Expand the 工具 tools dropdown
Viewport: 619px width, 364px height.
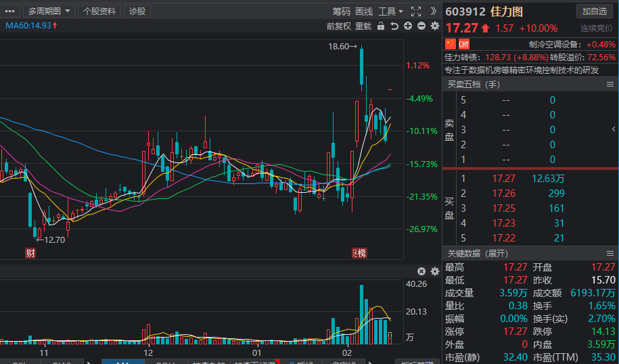[390, 12]
